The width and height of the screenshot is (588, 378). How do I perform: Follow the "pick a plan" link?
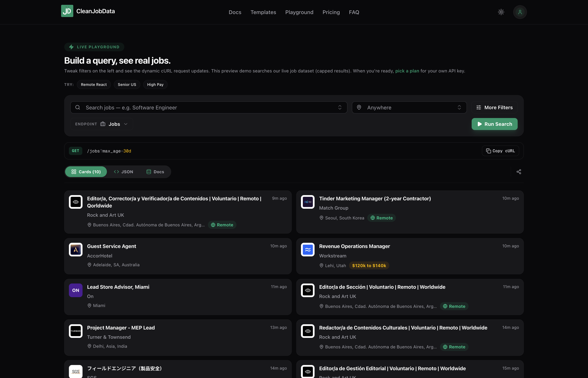[407, 71]
